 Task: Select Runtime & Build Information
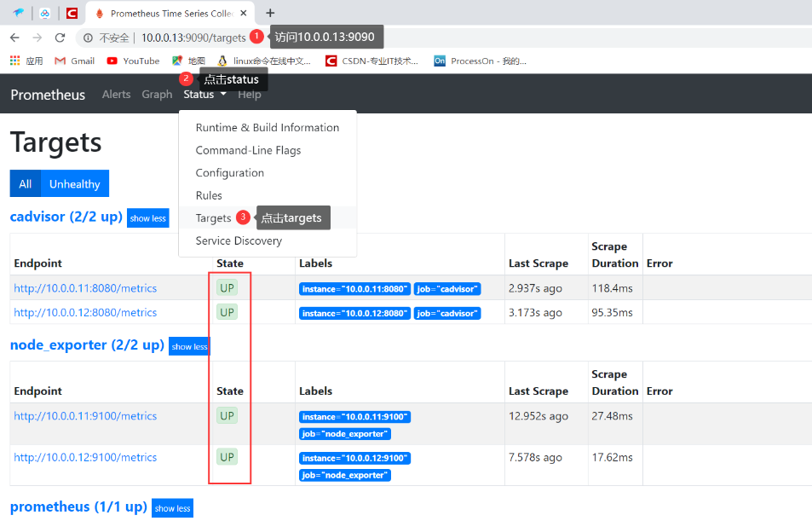tap(268, 128)
